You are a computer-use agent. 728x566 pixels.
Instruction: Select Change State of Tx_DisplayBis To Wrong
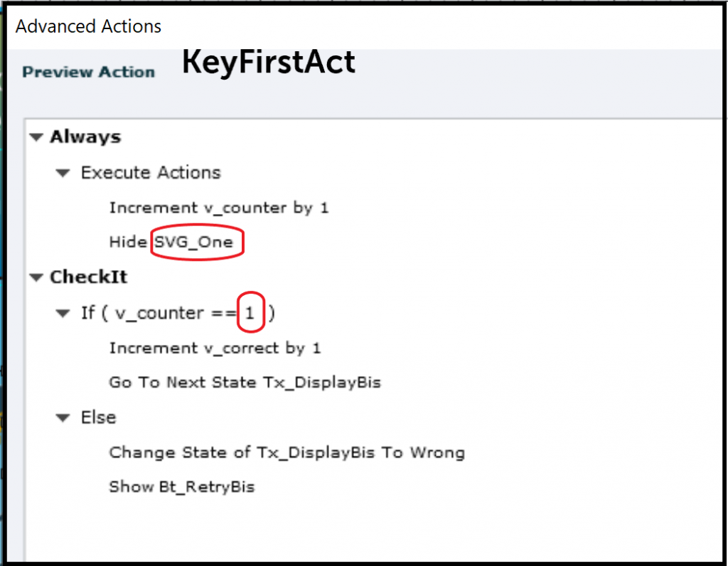[x=287, y=452]
